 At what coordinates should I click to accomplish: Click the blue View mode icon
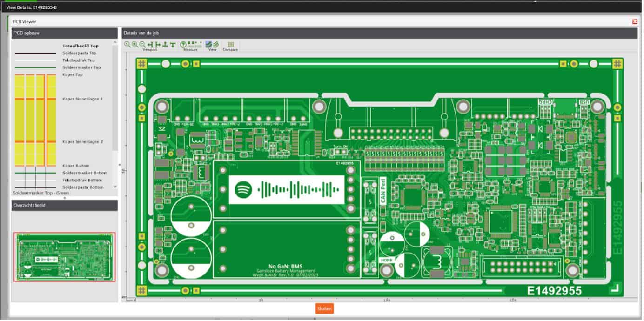point(209,44)
